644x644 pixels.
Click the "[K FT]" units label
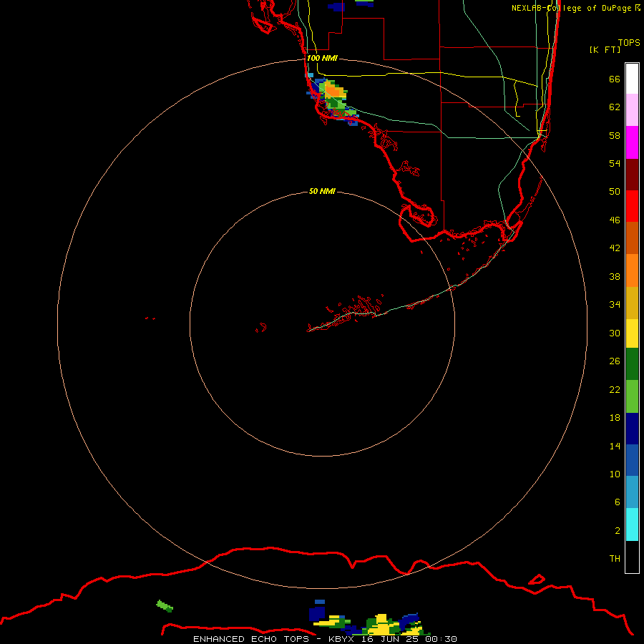(x=605, y=50)
